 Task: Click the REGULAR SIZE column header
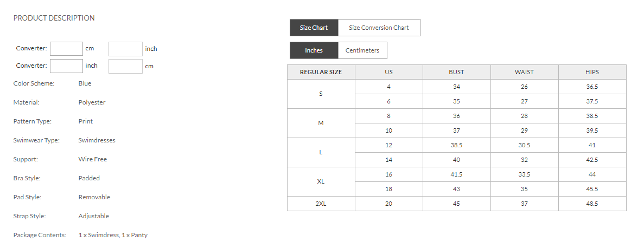pyautogui.click(x=321, y=72)
